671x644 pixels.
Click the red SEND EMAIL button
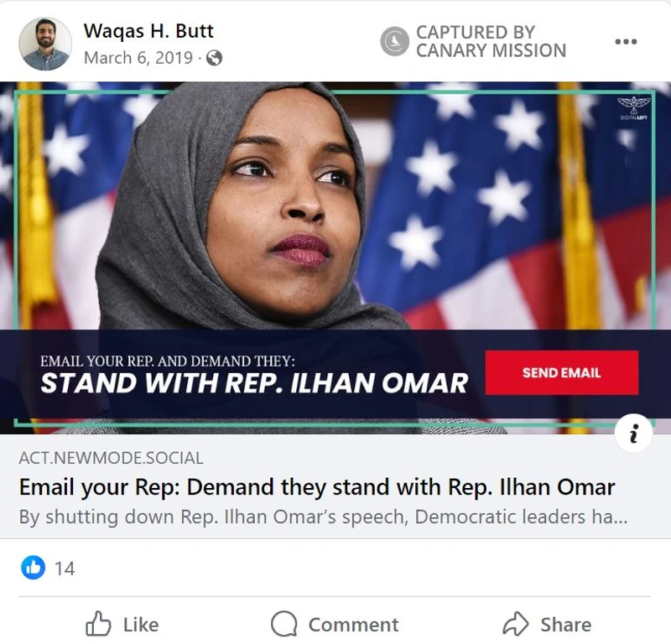(x=561, y=372)
